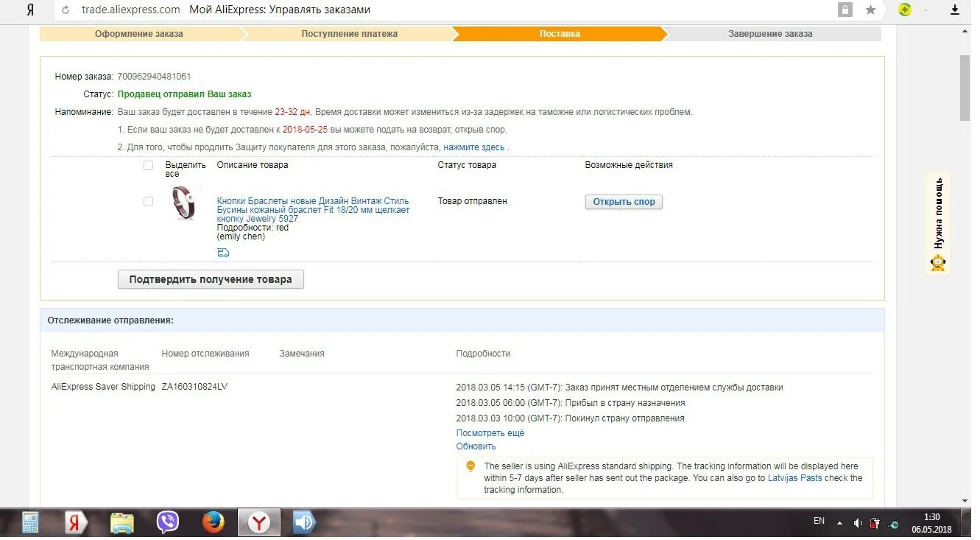Click the deadline date 2018-05-25
This screenshot has height=540, width=980.
pyautogui.click(x=305, y=130)
